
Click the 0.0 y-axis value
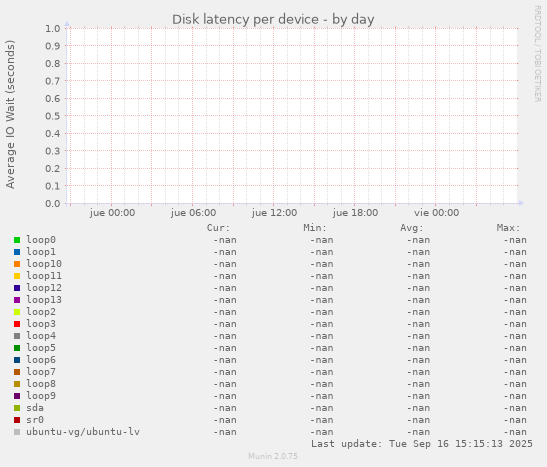53,203
